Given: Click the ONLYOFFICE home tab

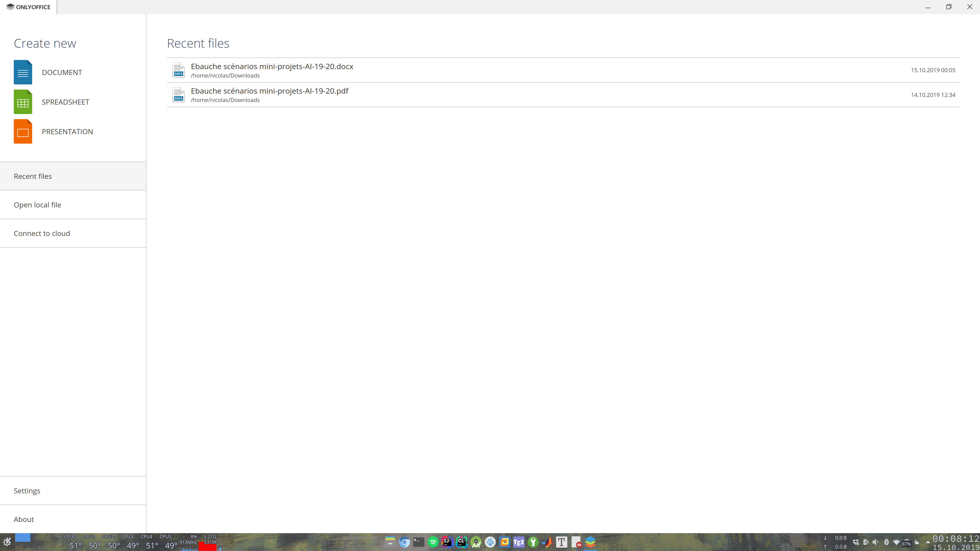Looking at the screenshot, I should point(29,7).
